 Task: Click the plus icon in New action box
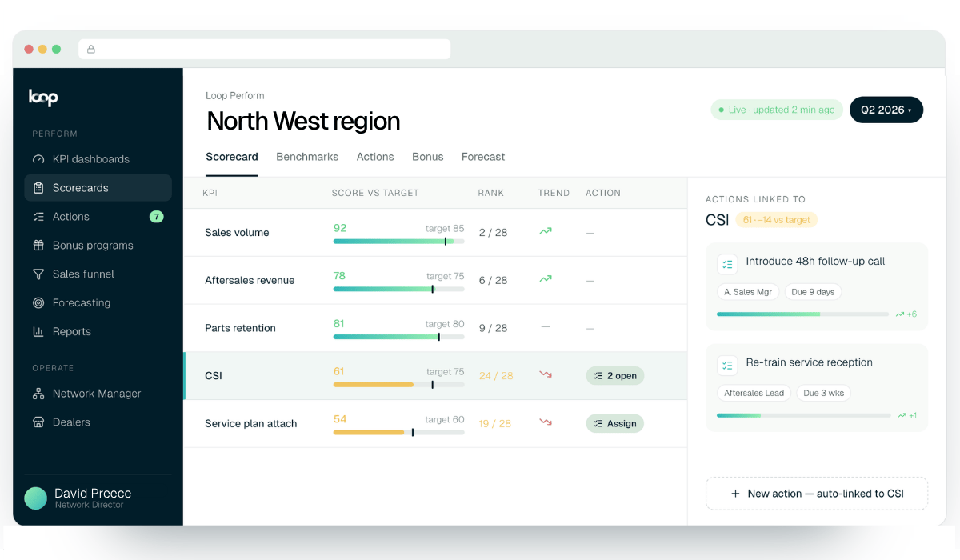(735, 494)
